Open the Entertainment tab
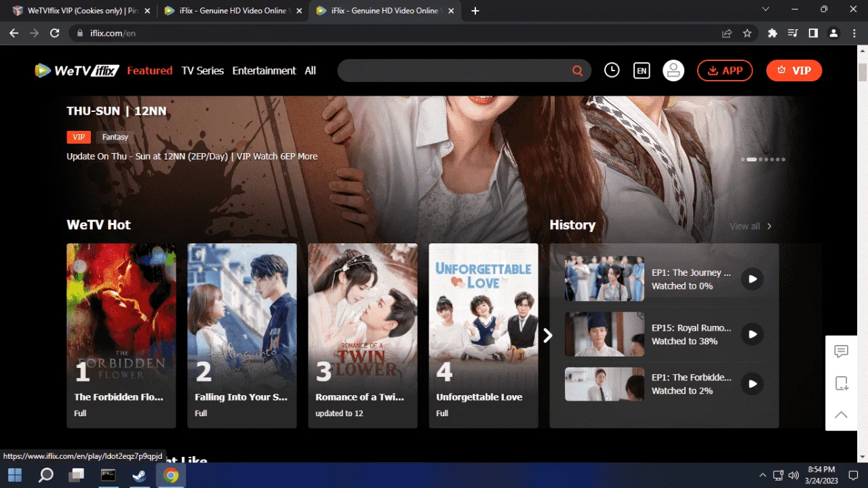The width and height of the screenshot is (868, 488). tap(264, 70)
